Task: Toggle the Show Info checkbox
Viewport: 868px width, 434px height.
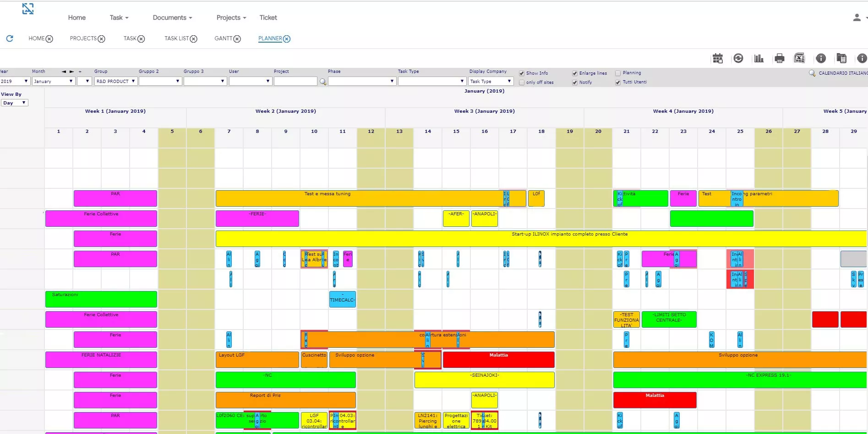Action: 522,73
